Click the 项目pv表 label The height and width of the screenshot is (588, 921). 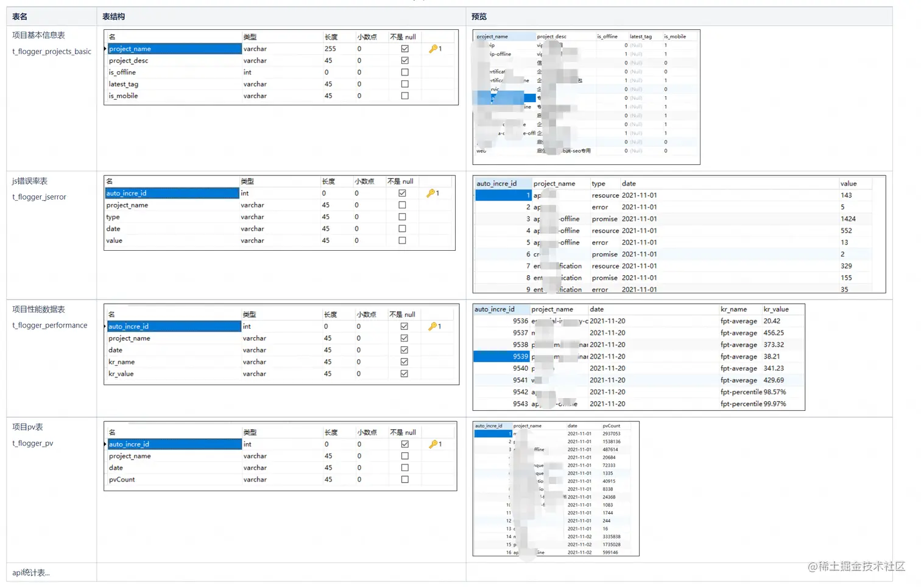pyautogui.click(x=27, y=427)
